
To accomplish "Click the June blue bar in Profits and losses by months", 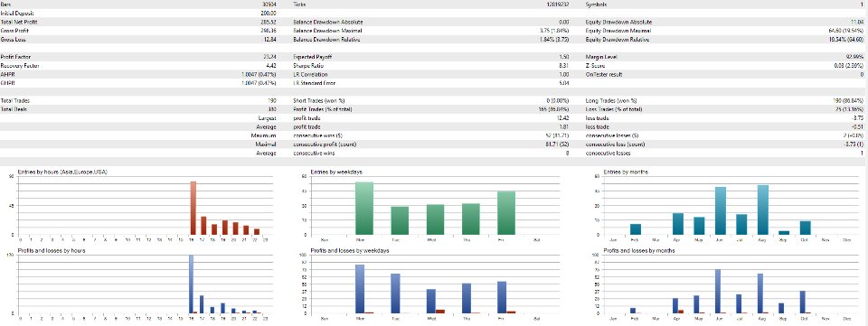I will click(718, 291).
